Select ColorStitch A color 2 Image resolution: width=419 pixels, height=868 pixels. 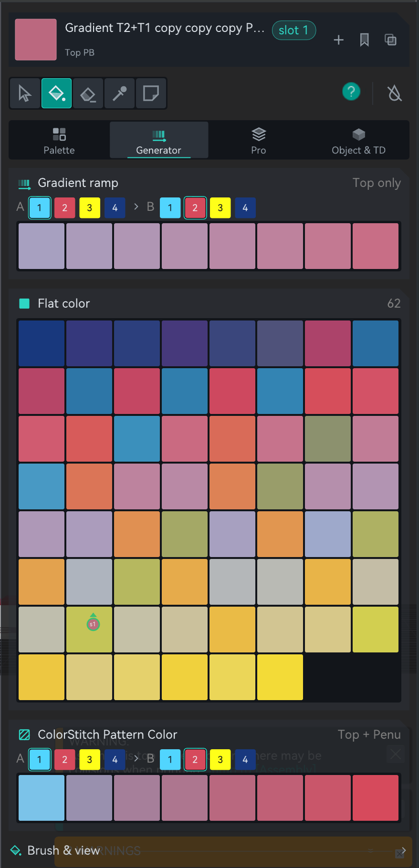65,760
